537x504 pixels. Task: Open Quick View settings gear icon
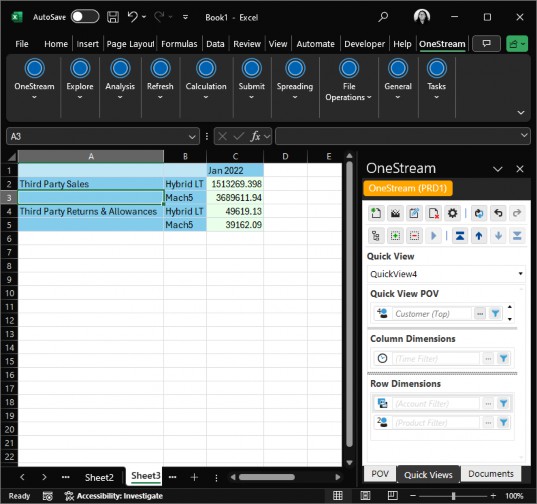(x=452, y=213)
